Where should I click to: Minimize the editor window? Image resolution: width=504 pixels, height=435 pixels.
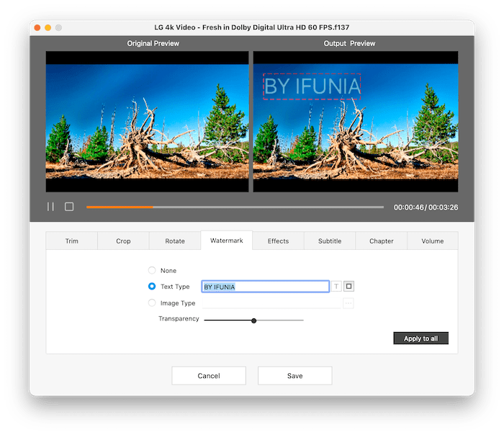click(48, 27)
